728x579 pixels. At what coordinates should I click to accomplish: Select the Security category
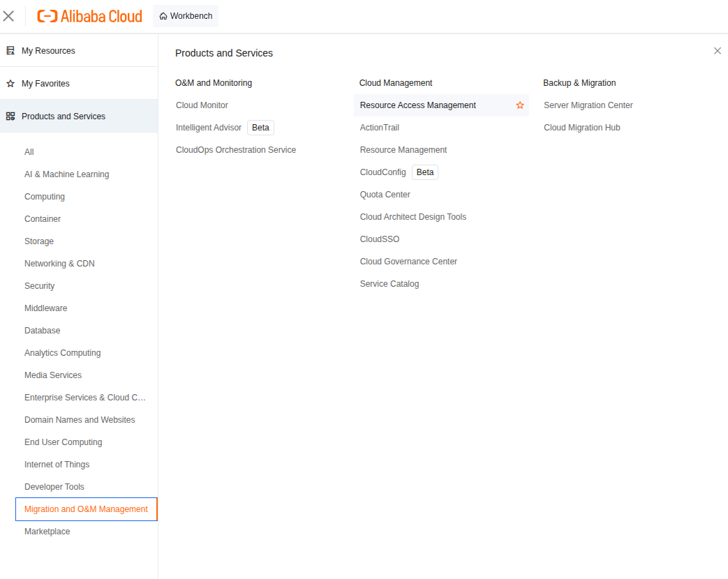click(x=40, y=286)
